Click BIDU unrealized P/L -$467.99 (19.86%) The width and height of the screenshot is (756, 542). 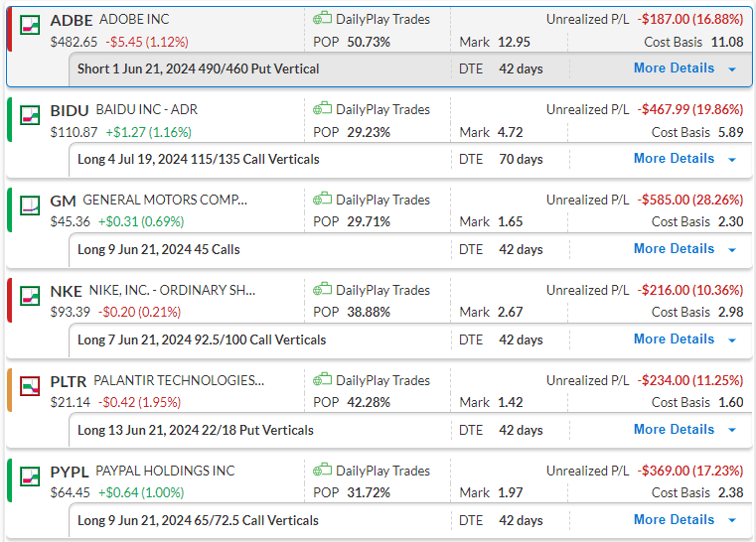pyautogui.click(x=690, y=110)
